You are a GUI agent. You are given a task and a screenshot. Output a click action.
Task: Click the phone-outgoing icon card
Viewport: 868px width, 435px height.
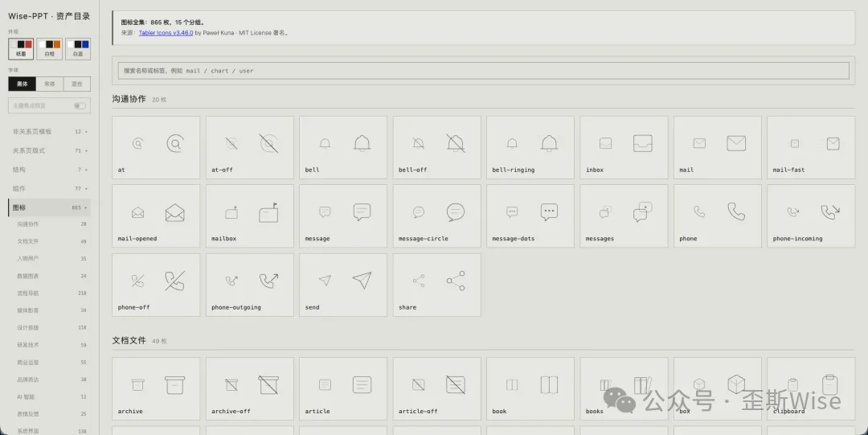pyautogui.click(x=250, y=285)
